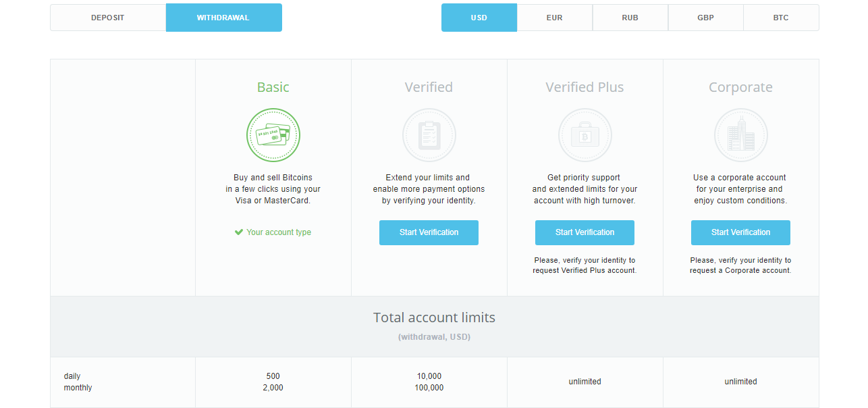Select the Withdrawal tab

click(x=223, y=18)
